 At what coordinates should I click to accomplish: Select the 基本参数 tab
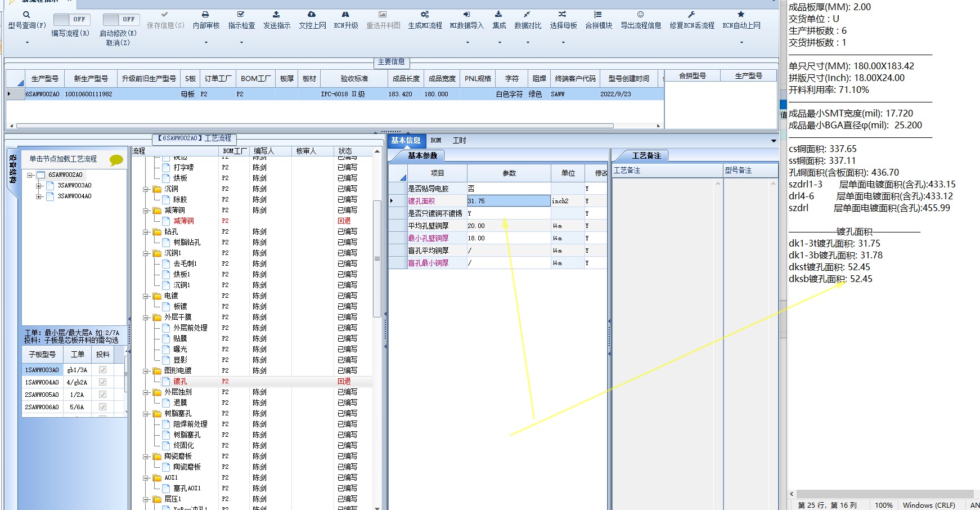[422, 156]
